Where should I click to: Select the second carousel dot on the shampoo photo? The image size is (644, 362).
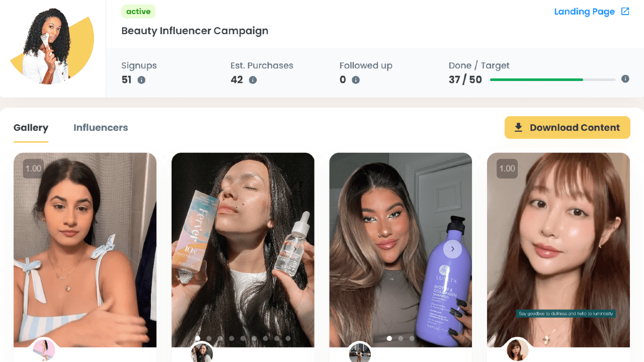point(400,338)
